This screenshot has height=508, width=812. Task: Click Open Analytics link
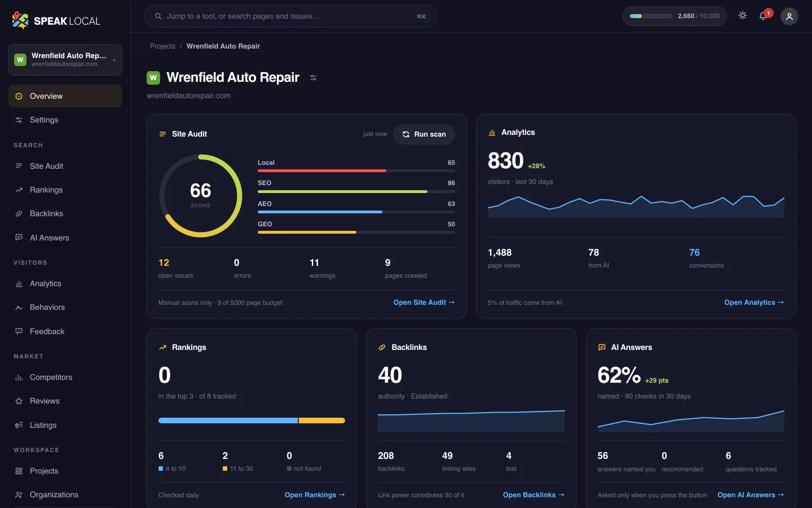click(754, 303)
